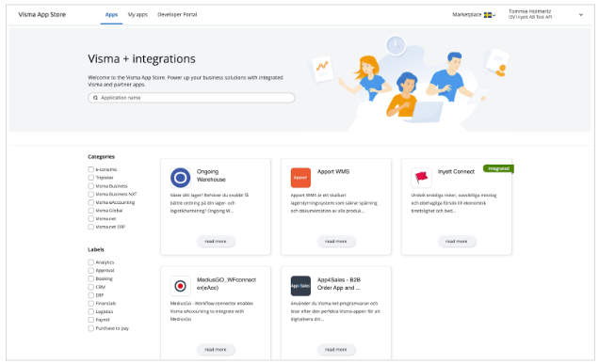Expand the user account menu chevron
The height and width of the screenshot is (364, 599).
click(581, 15)
